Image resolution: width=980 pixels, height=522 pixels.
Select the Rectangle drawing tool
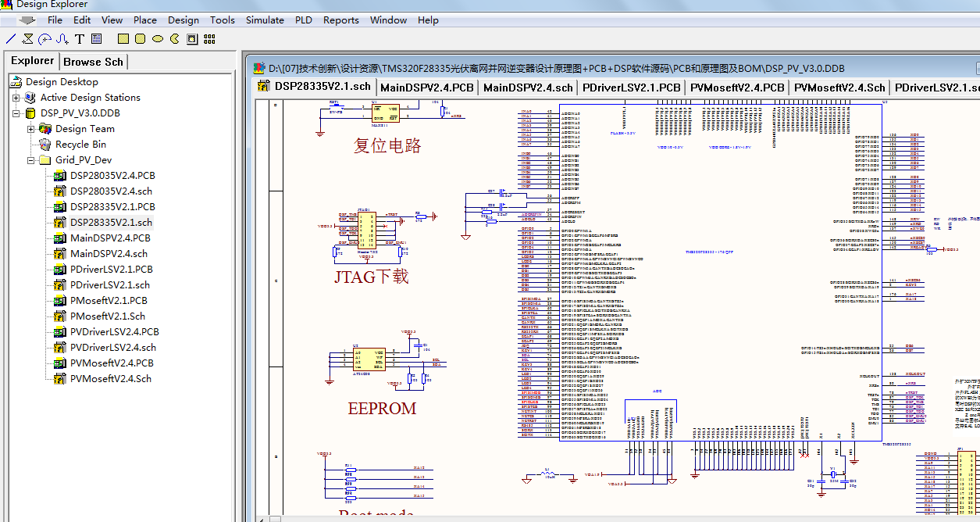pyautogui.click(x=123, y=38)
